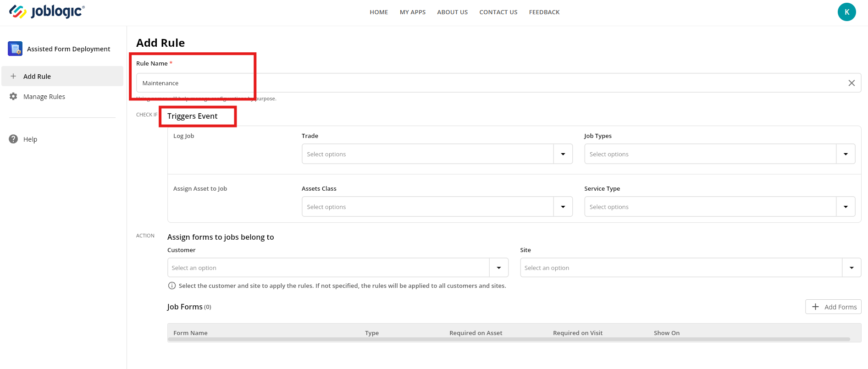
Task: Click the Help question mark icon
Action: pyautogui.click(x=13, y=139)
